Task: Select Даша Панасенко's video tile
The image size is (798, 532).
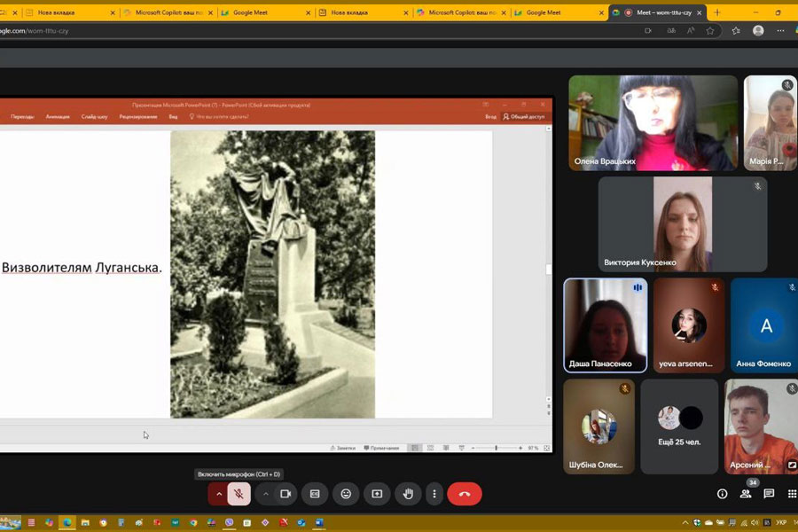Action: [x=605, y=325]
